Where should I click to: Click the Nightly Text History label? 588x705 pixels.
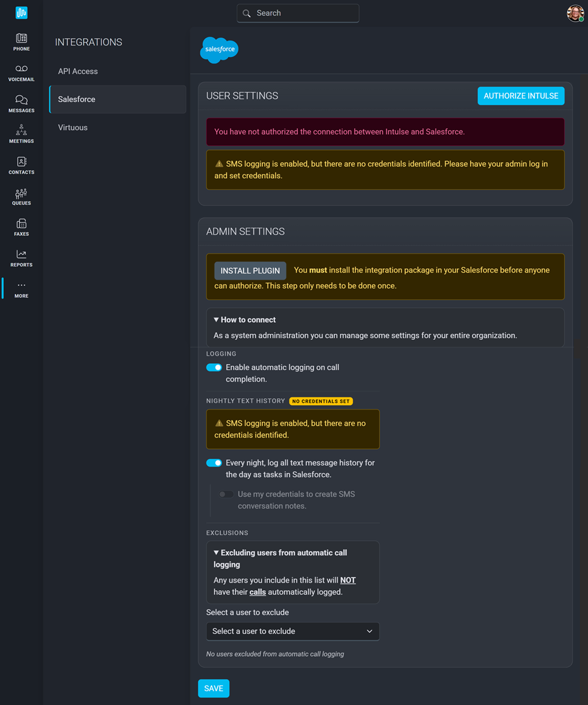pos(246,401)
